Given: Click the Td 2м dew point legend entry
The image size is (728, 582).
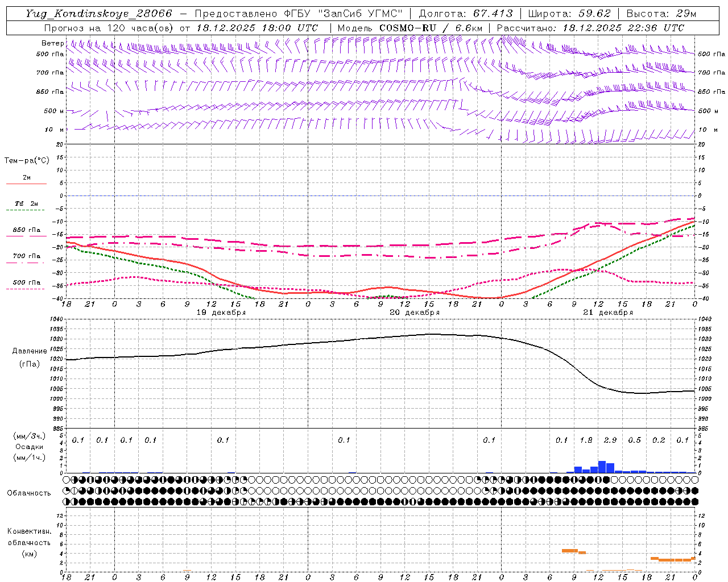Looking at the screenshot, I should point(27,203).
